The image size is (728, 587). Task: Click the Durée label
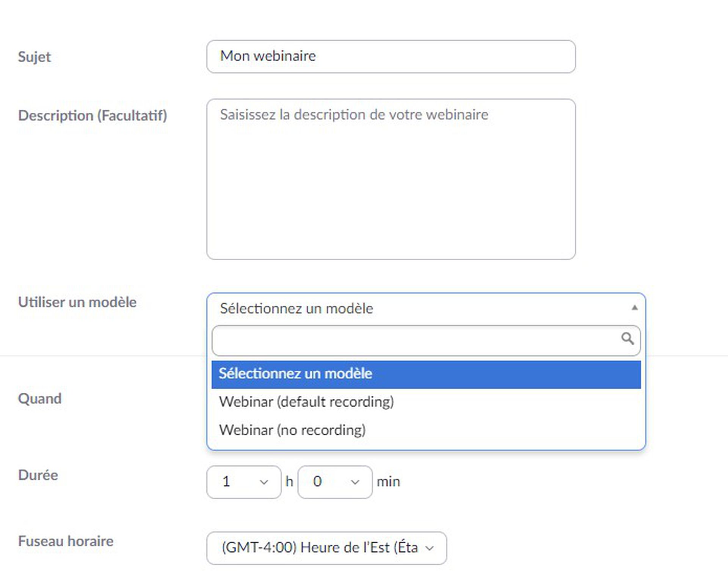coord(38,475)
